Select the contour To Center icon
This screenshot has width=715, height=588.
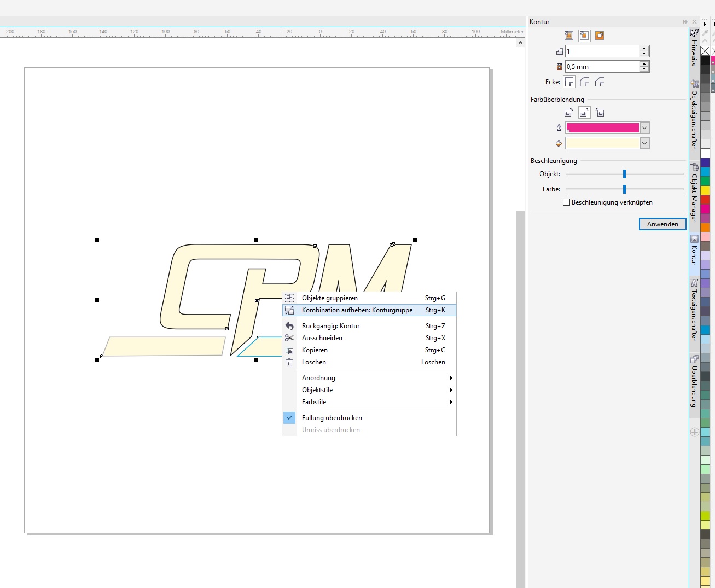tap(569, 36)
